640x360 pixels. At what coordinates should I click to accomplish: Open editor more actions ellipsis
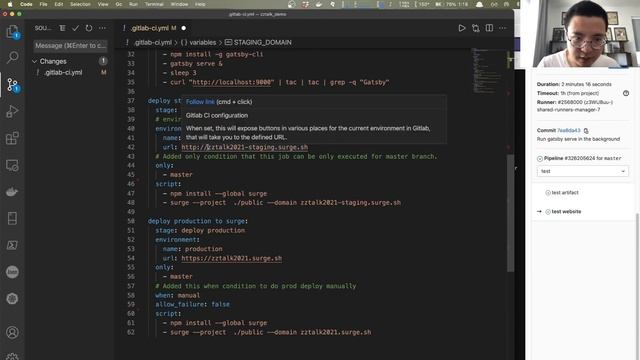pyautogui.click(x=502, y=28)
